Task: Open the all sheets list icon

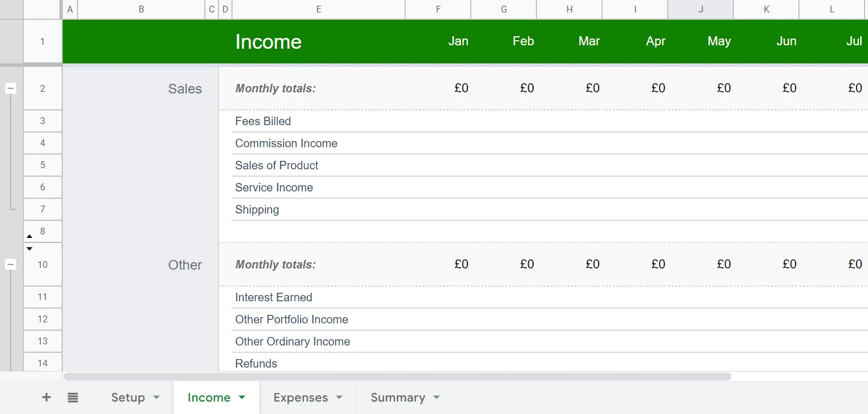Action: [72, 398]
